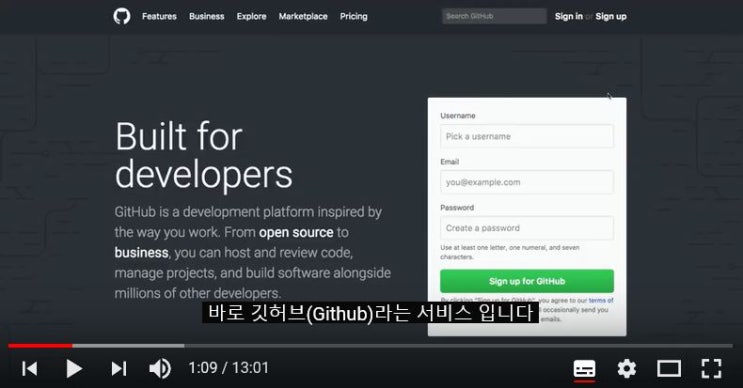Open the Pricing page

[x=353, y=16]
